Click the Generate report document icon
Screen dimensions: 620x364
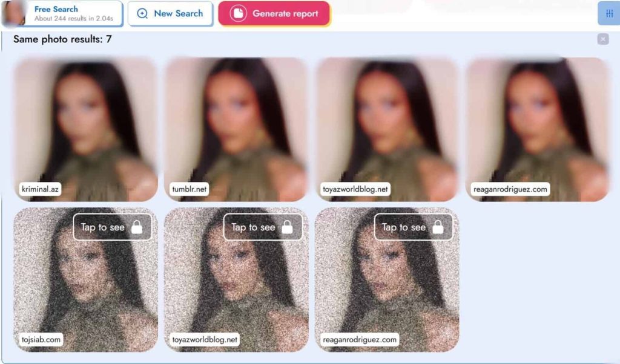(x=239, y=13)
